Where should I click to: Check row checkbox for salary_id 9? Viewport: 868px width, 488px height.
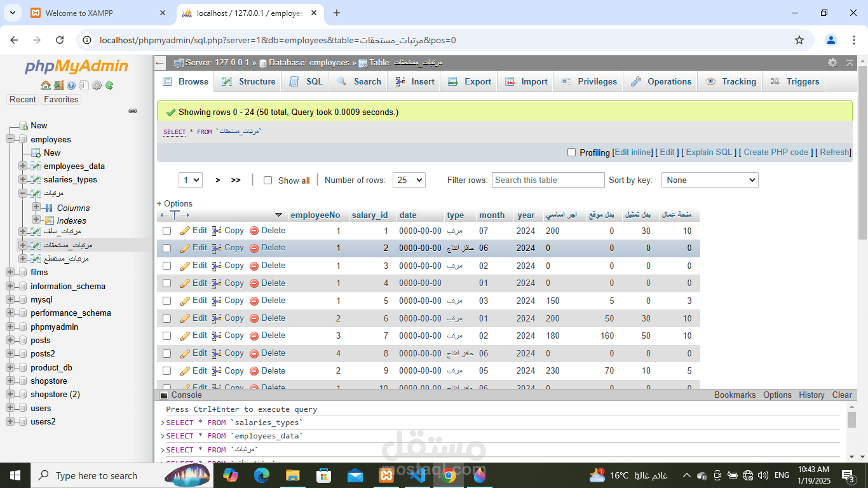click(x=166, y=371)
